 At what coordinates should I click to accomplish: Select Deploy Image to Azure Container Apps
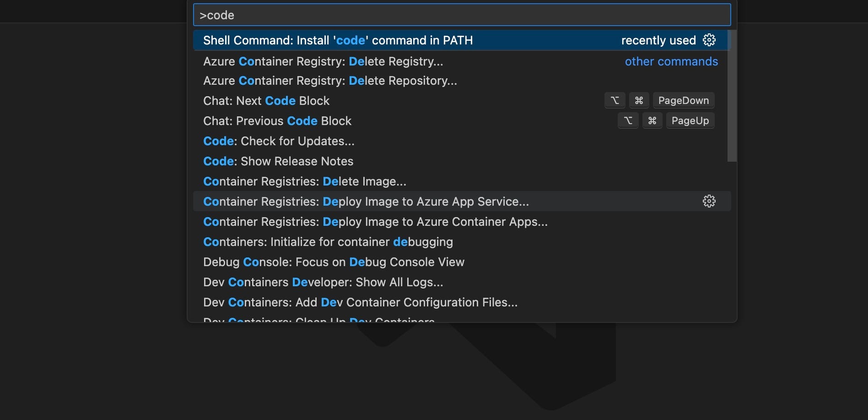[375, 222]
